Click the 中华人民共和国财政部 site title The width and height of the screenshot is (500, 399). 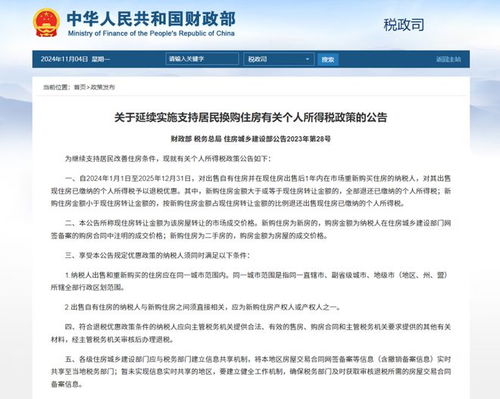coord(151,19)
